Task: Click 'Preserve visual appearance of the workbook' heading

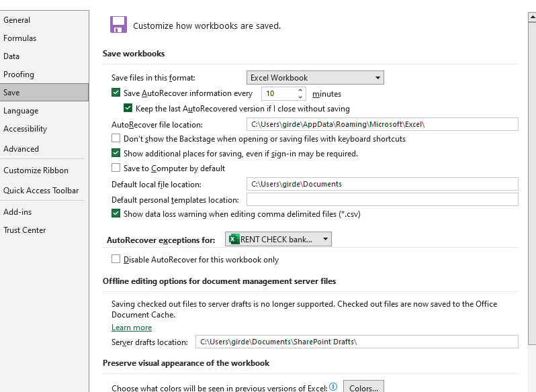Action: coord(186,363)
